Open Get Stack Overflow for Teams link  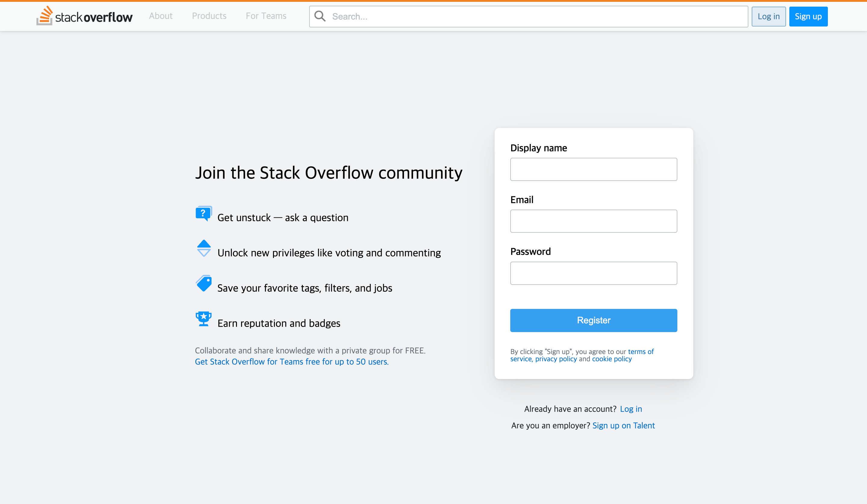coord(291,362)
